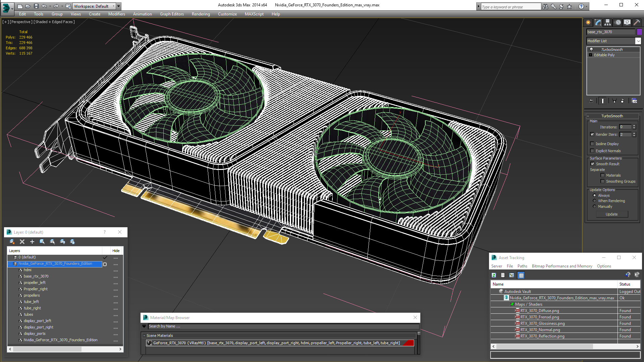
Task: Click Select Highlighted Objects and Layers icon
Action: [x=42, y=242]
